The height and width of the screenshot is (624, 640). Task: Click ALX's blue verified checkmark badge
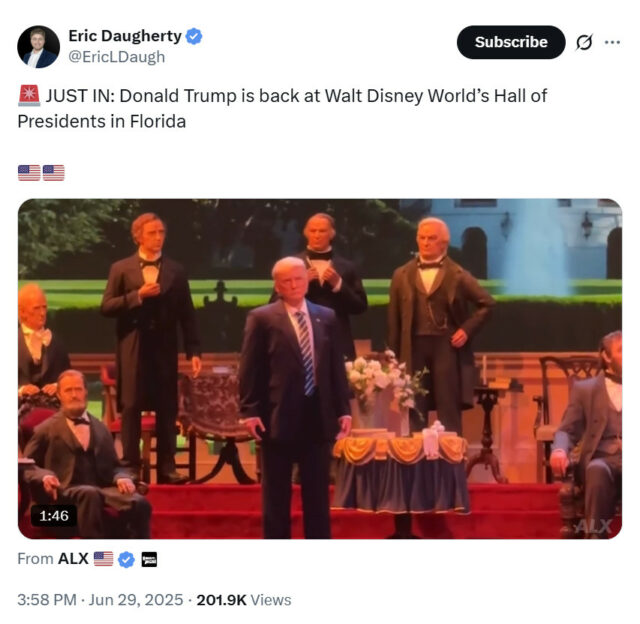tap(127, 560)
